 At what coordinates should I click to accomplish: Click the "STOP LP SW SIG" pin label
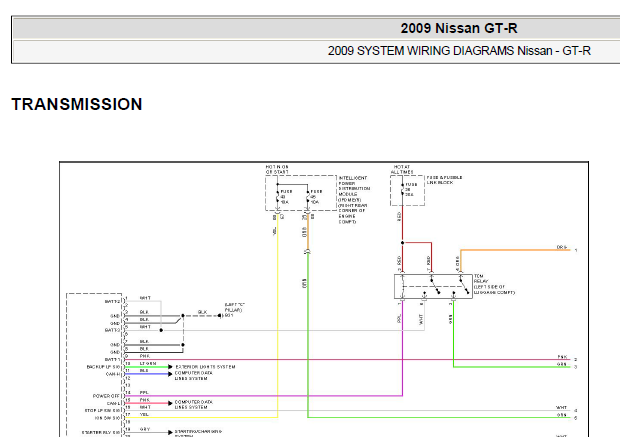102,411
